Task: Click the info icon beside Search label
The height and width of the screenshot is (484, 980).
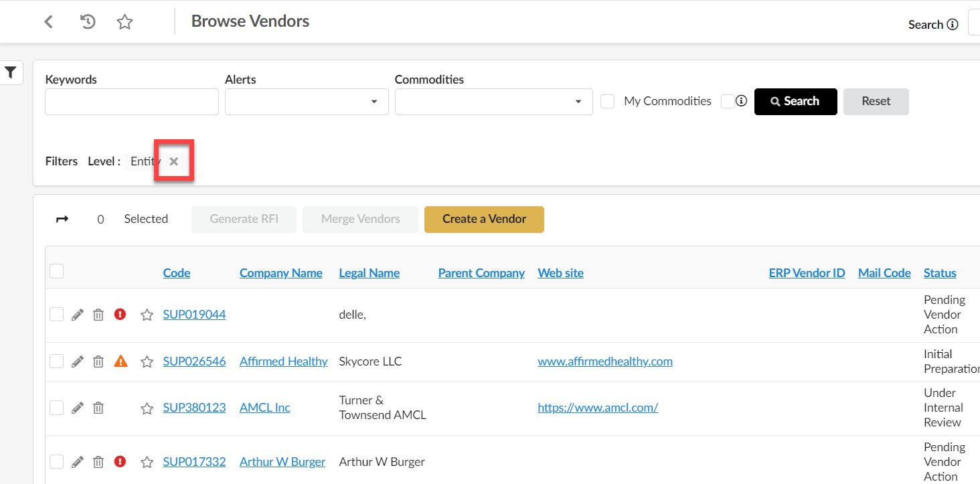Action: pyautogui.click(x=953, y=25)
